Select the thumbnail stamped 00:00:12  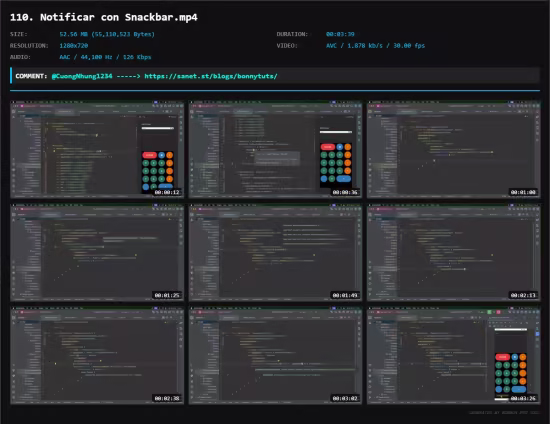pos(97,149)
